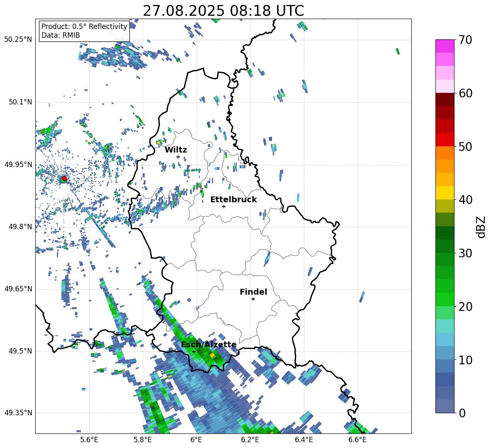491x448 pixels.
Task: Click the 'Product: 0.5° Reflectivity' text
Action: (84, 27)
